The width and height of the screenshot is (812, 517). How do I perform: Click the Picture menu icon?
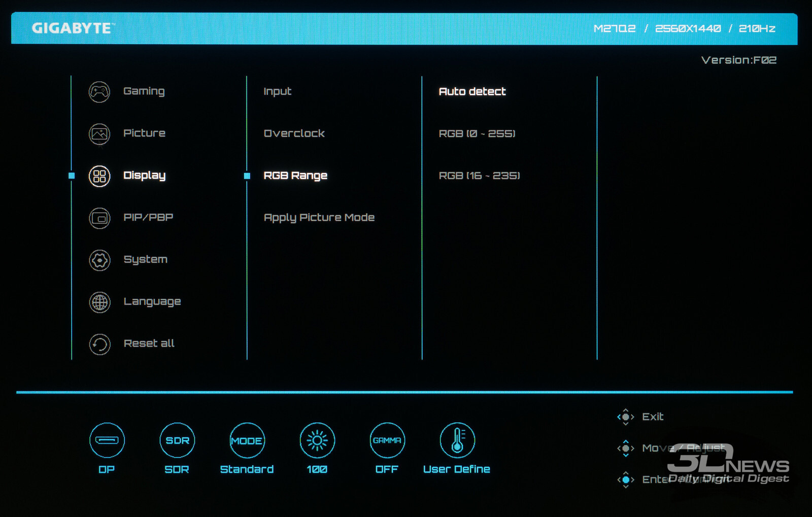coord(99,134)
